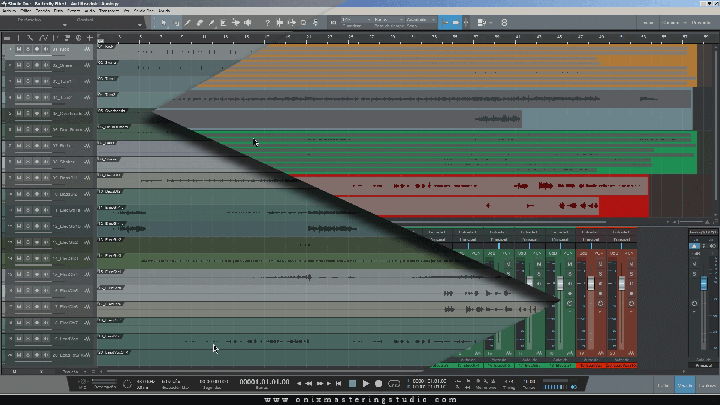This screenshot has height=405, width=720.
Task: Select the Bend tool
Action: coord(236,22)
